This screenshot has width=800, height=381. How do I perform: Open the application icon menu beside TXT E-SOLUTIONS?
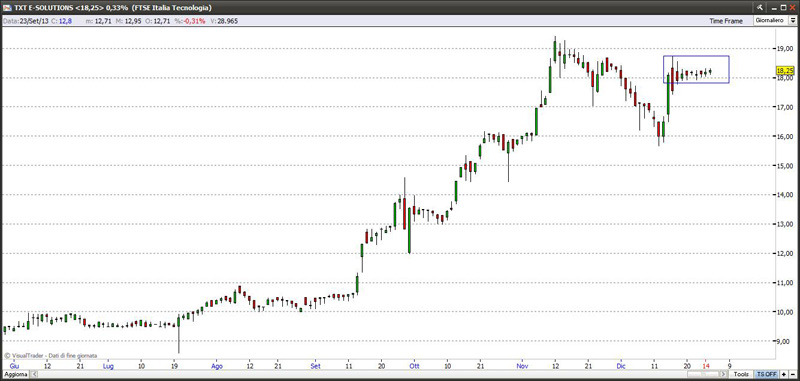click(7, 7)
